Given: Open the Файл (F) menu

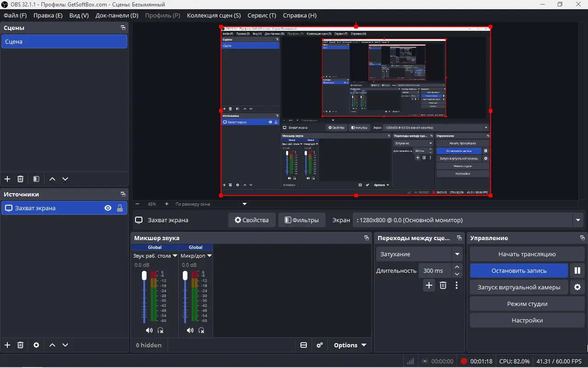Looking at the screenshot, I should tap(15, 15).
